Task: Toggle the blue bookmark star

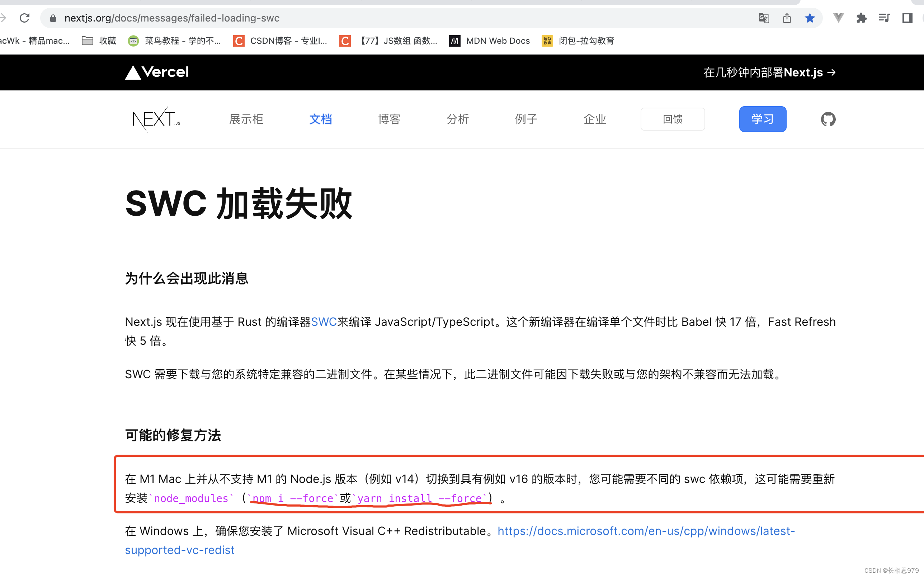Action: point(810,18)
